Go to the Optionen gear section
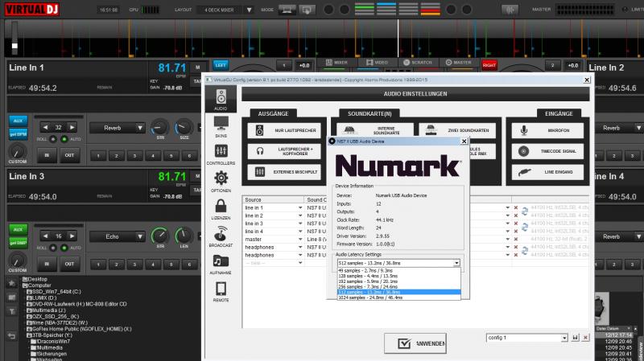This screenshot has height=361, width=644. click(221, 181)
